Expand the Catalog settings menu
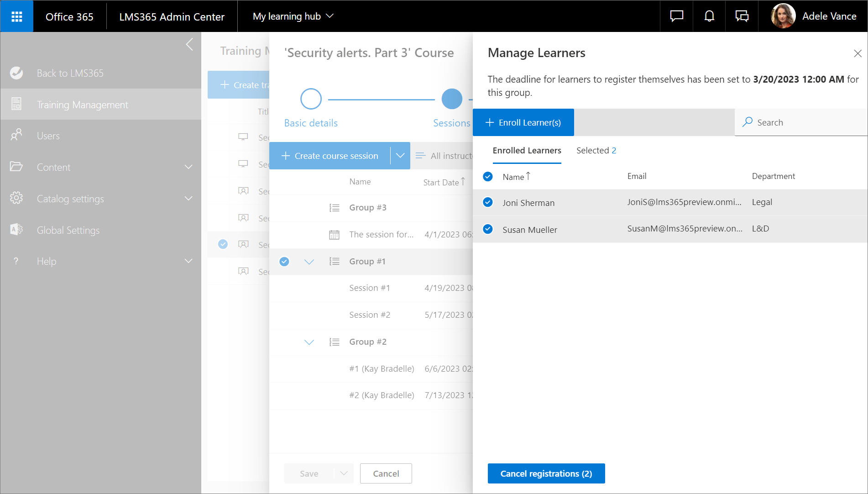The width and height of the screenshot is (868, 494). (x=188, y=199)
